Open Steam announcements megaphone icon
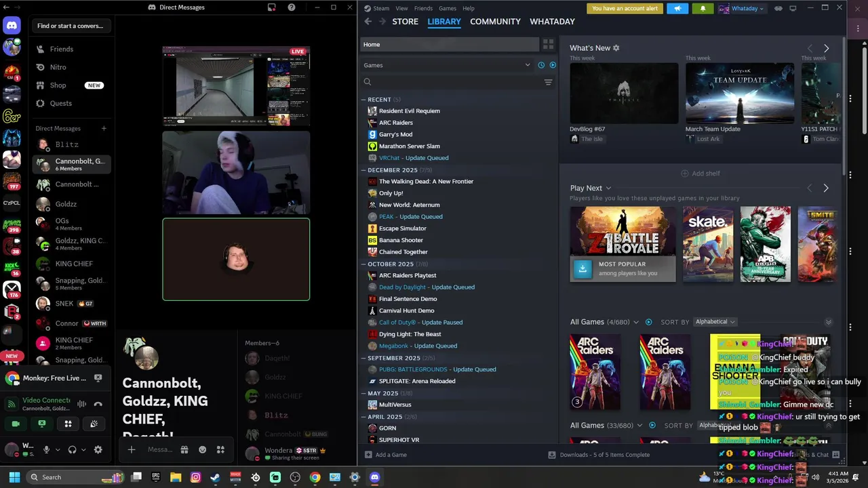This screenshot has height=488, width=868. tap(677, 8)
